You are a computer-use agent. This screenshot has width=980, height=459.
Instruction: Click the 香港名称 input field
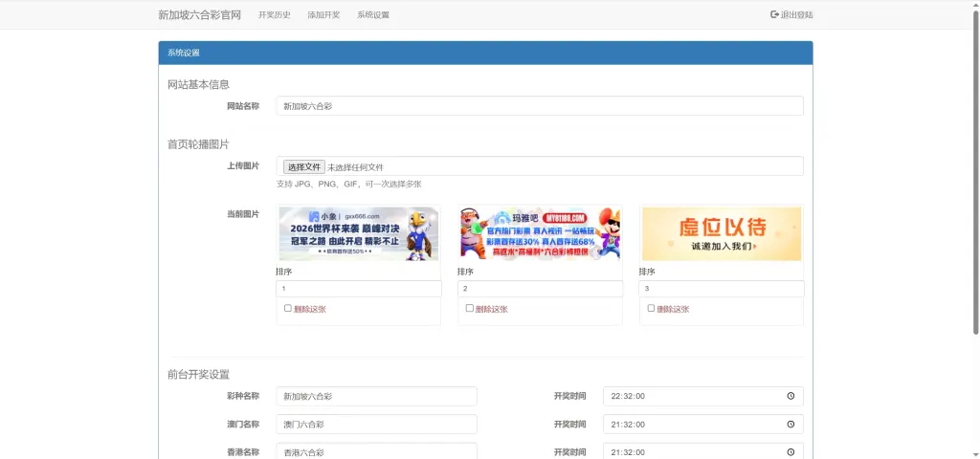pos(377,451)
